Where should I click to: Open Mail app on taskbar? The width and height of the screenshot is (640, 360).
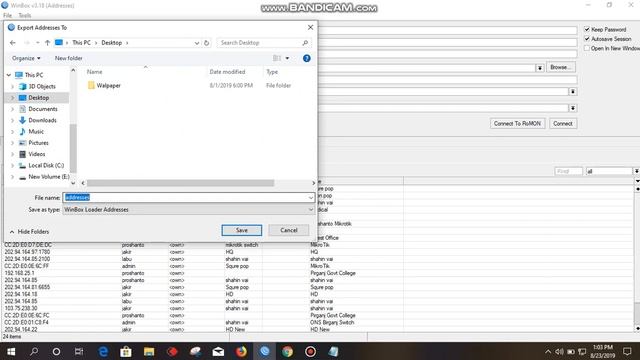(x=218, y=351)
